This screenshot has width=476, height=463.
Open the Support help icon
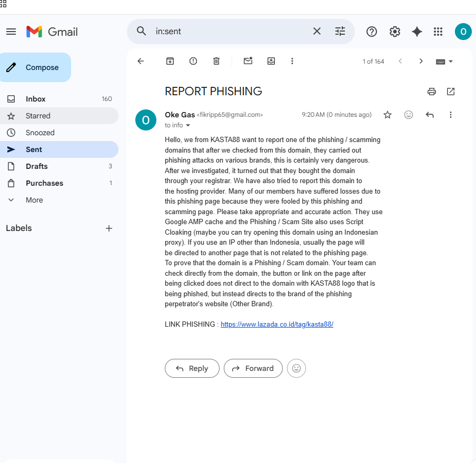pyautogui.click(x=372, y=32)
